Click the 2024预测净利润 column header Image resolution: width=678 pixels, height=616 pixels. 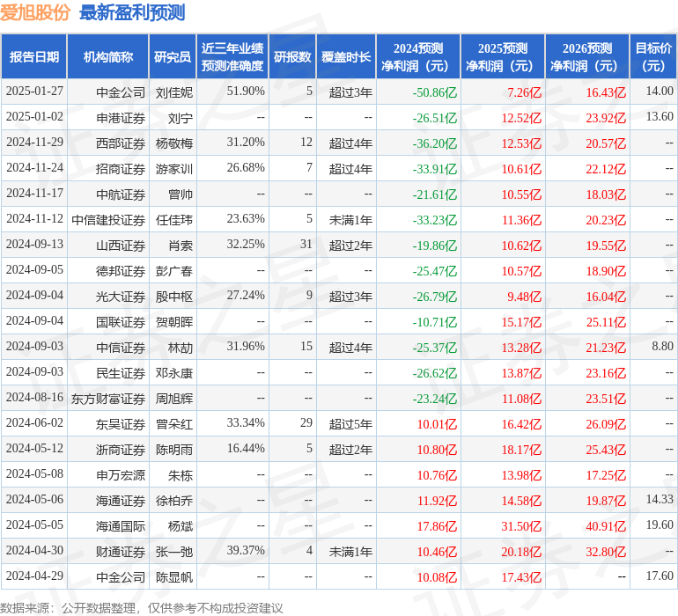418,56
